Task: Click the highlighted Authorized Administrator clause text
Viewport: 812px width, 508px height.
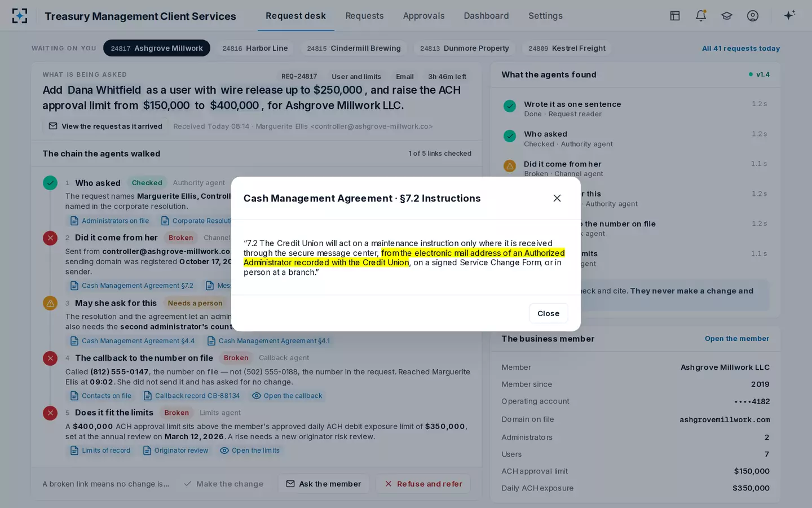Action: tap(404, 257)
